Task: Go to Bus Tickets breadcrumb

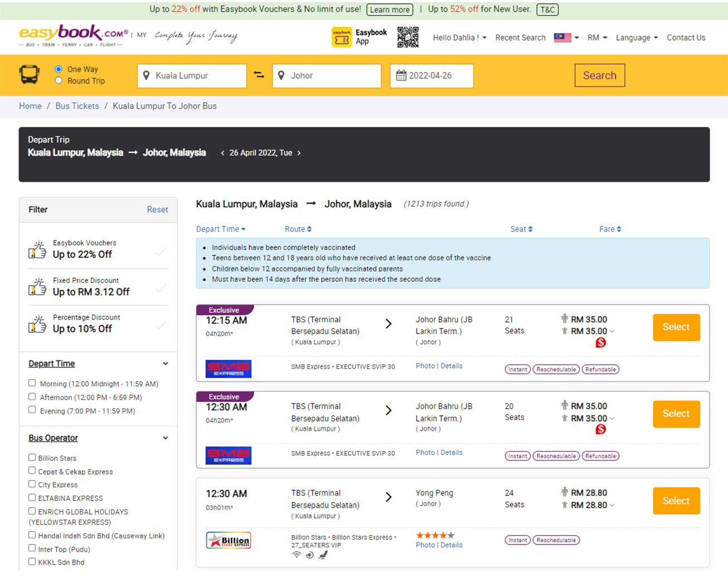Action: click(77, 106)
